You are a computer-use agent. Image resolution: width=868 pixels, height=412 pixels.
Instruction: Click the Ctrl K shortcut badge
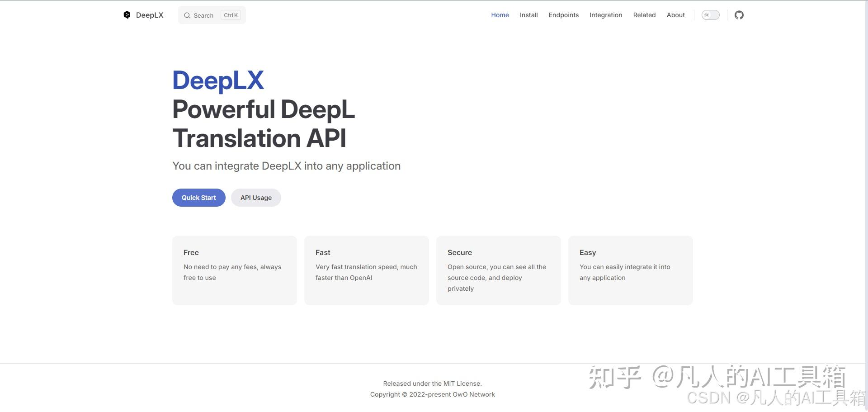231,15
